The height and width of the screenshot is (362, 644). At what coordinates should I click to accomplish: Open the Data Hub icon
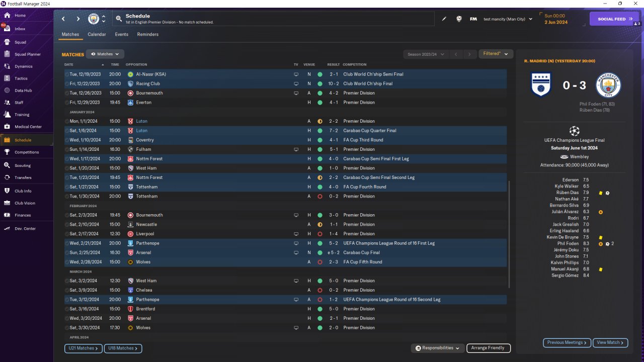(7, 90)
